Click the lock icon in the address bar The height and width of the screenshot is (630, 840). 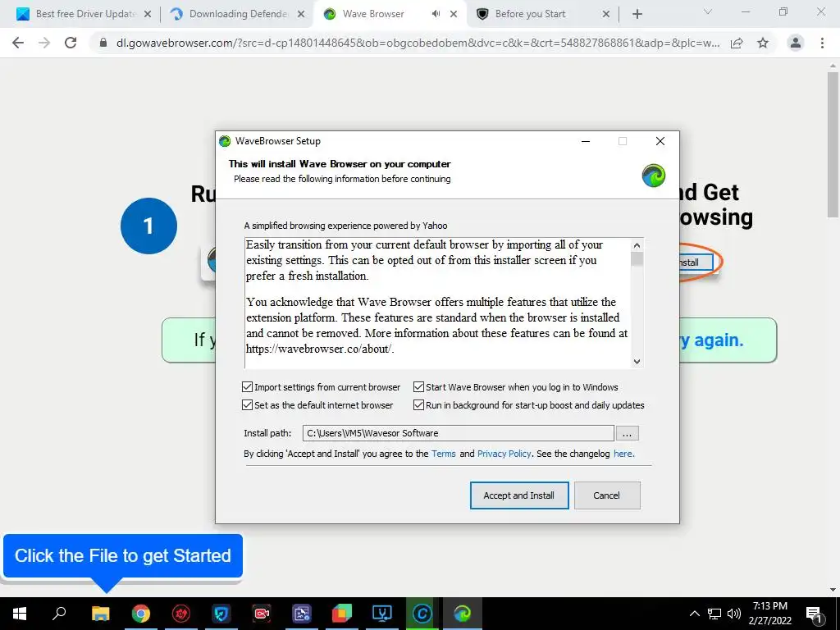(x=103, y=43)
